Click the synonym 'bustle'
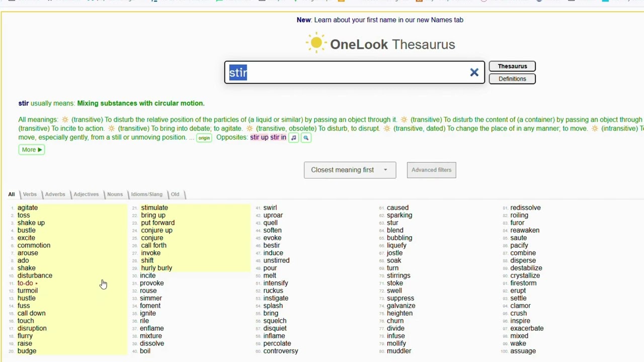The image size is (644, 362). pyautogui.click(x=27, y=230)
